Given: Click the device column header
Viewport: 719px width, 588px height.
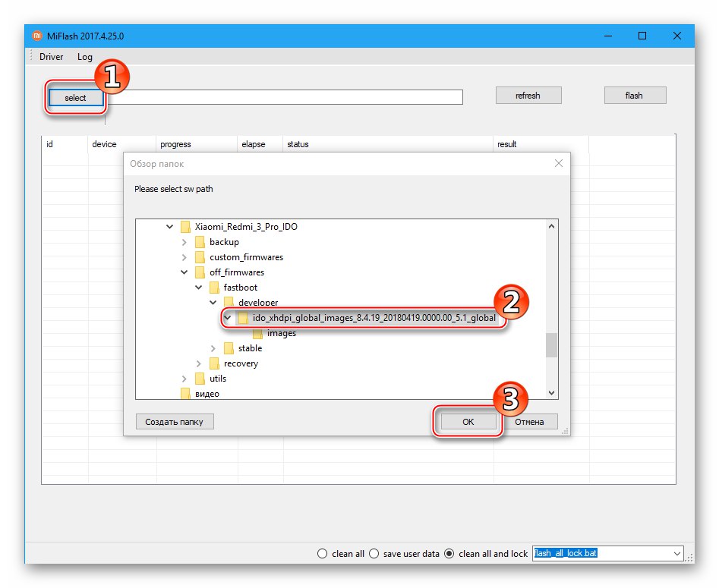Looking at the screenshot, I should (x=122, y=144).
